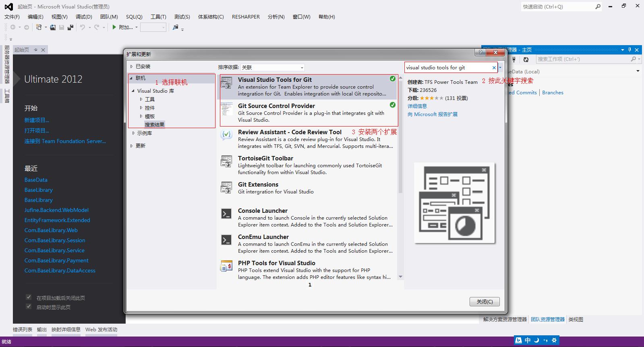644x347 pixels.
Task: Select 搜索结果 in the tree
Action: click(x=155, y=125)
